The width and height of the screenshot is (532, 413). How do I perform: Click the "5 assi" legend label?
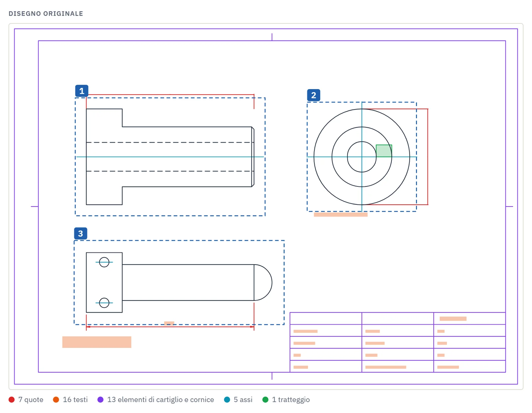tap(243, 400)
